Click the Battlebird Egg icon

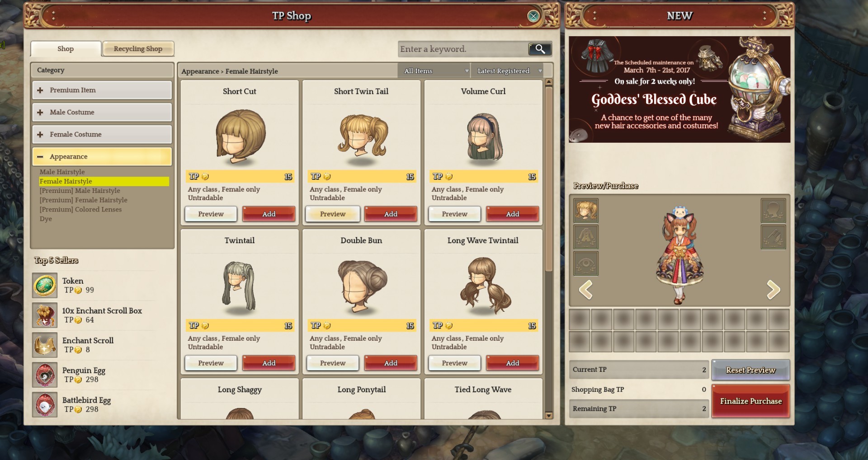point(45,405)
